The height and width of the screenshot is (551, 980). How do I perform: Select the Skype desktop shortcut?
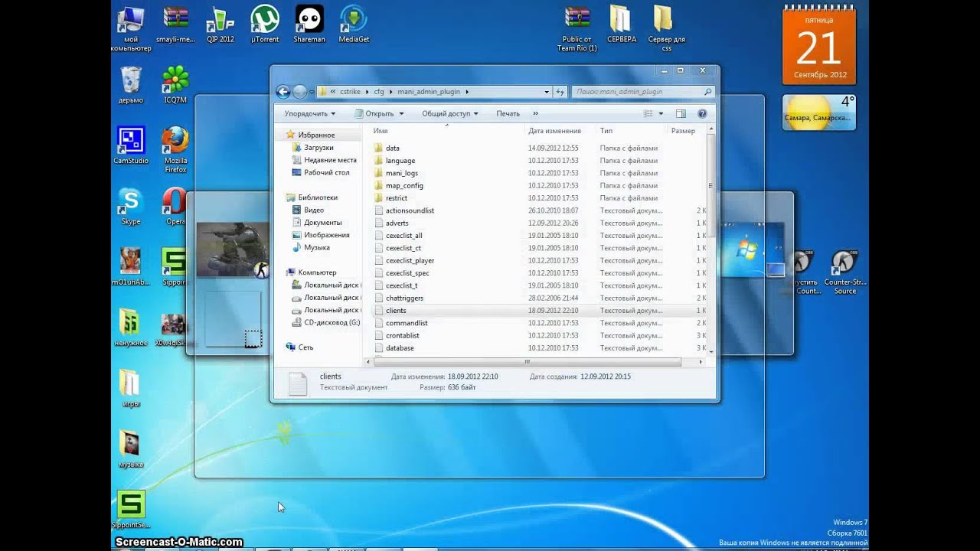131,206
